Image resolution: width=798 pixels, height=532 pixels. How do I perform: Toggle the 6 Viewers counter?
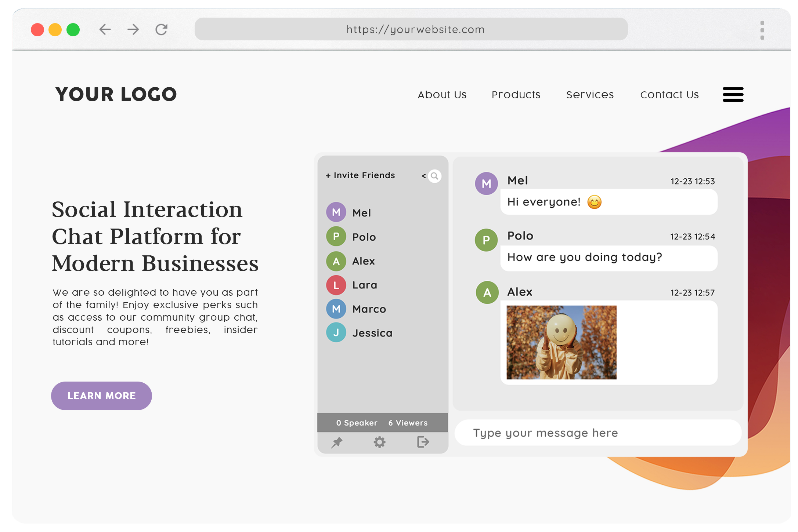[408, 423]
